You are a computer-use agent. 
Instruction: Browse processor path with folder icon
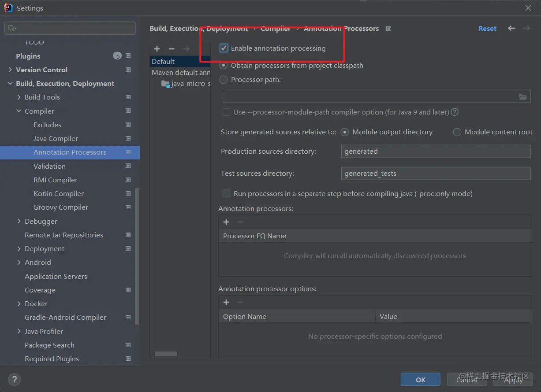point(523,97)
